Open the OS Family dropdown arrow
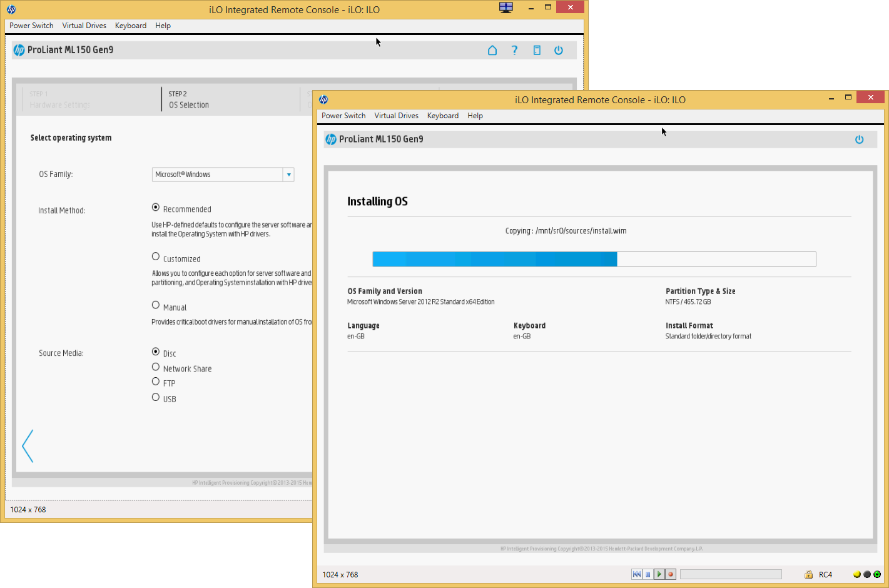889x588 pixels. click(x=288, y=175)
